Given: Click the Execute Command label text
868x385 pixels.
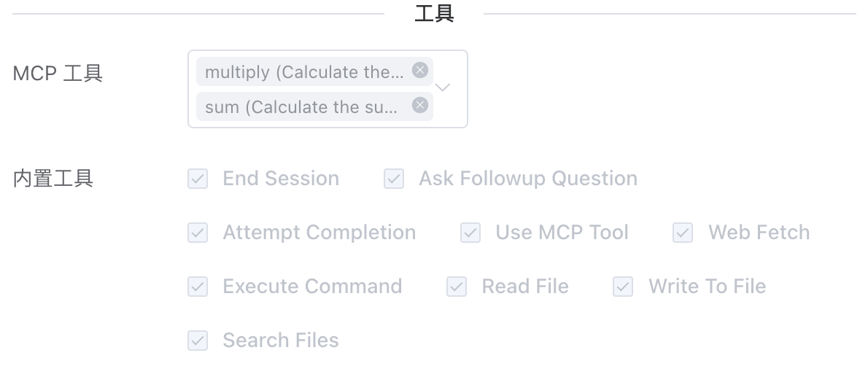Looking at the screenshot, I should point(312,287).
